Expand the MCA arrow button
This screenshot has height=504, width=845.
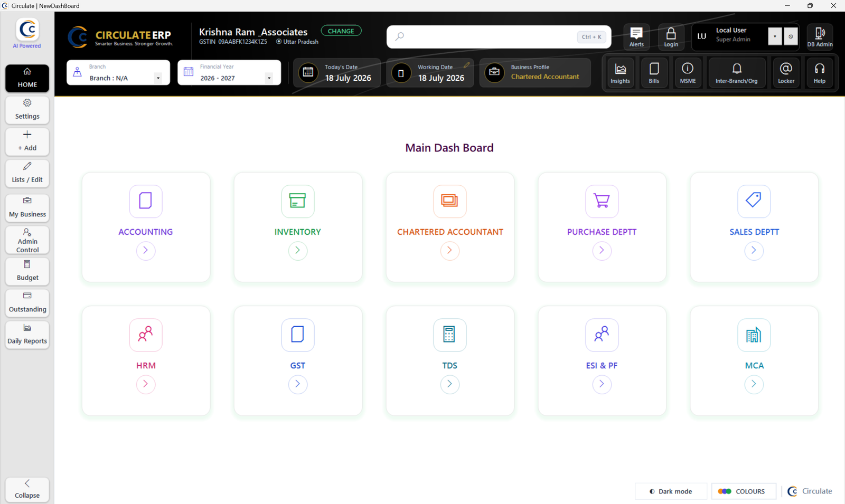pyautogui.click(x=754, y=384)
